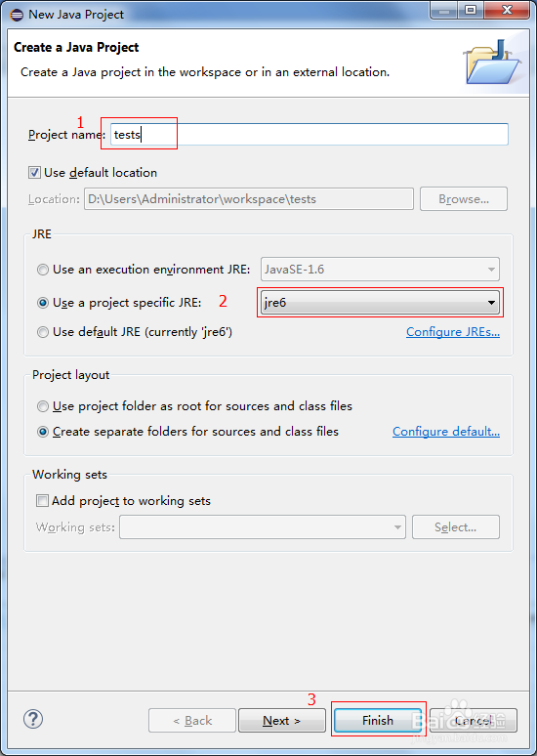Open the Working sets combo box
This screenshot has width=537, height=756.
[263, 527]
